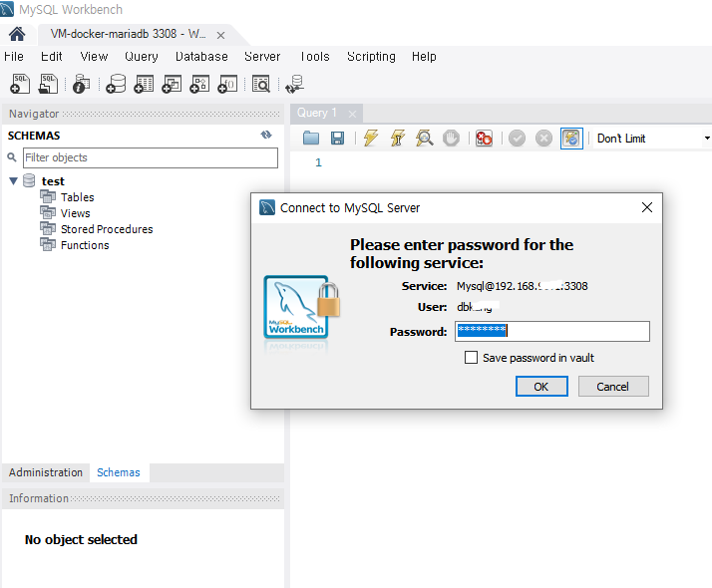The image size is (712, 588).
Task: Create a new schema icon
Action: [x=116, y=84]
